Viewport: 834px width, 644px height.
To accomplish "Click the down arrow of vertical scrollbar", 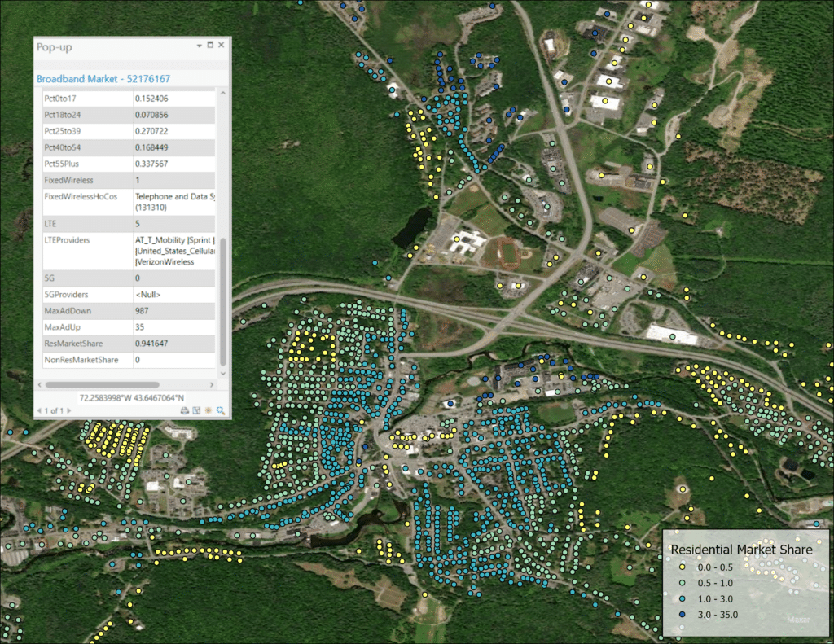I will [223, 374].
